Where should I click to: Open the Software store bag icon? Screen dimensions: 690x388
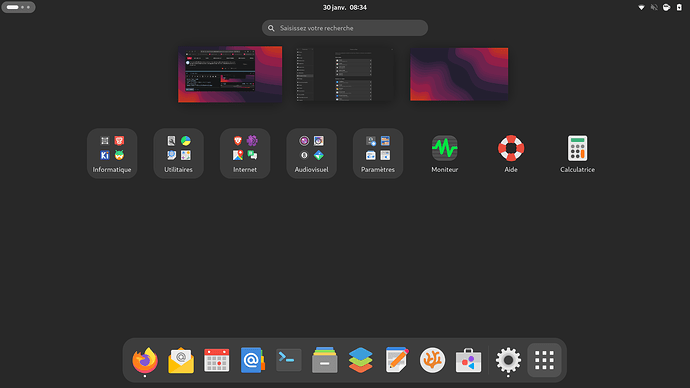(468, 360)
